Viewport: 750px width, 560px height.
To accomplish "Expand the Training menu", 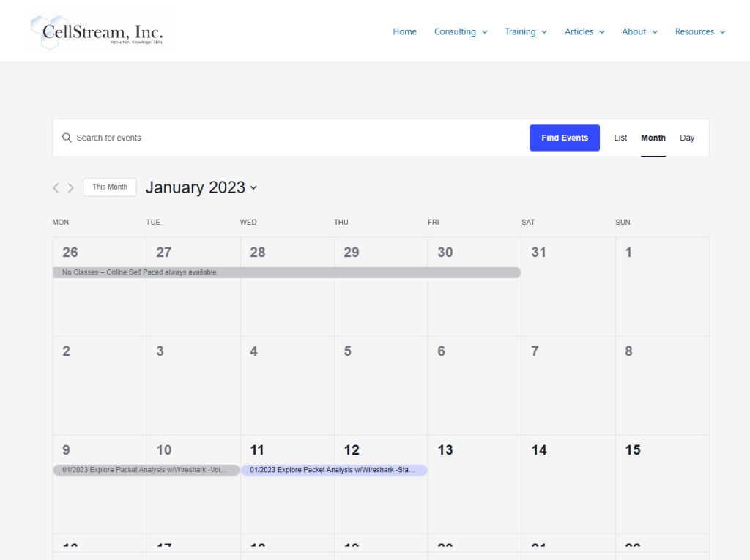I will [x=525, y=31].
